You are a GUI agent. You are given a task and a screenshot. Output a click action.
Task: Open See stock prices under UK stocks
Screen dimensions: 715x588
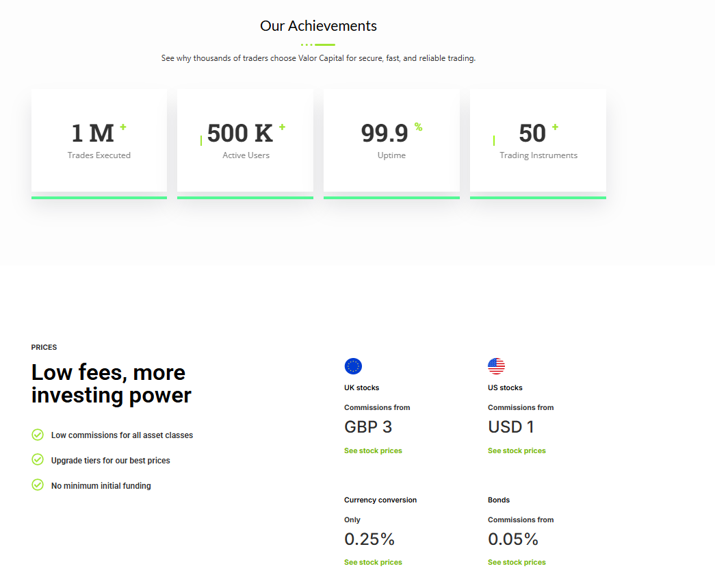(373, 450)
